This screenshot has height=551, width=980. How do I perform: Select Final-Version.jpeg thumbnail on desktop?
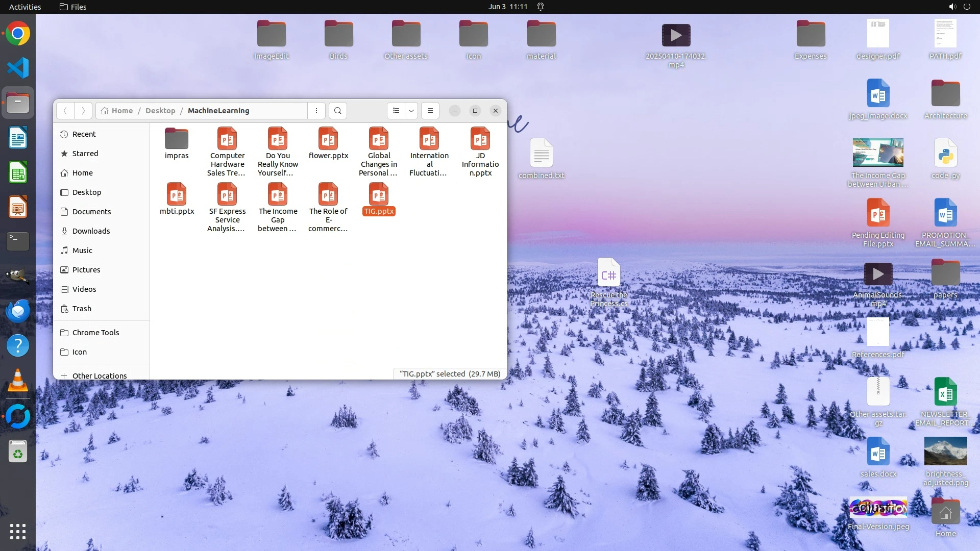tap(878, 508)
